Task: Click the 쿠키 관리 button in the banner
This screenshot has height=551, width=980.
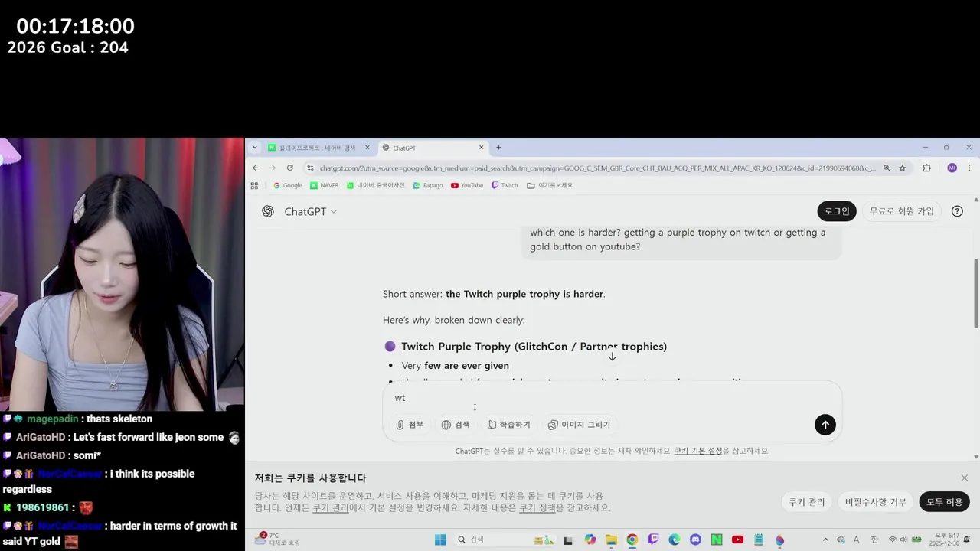Action: (807, 502)
